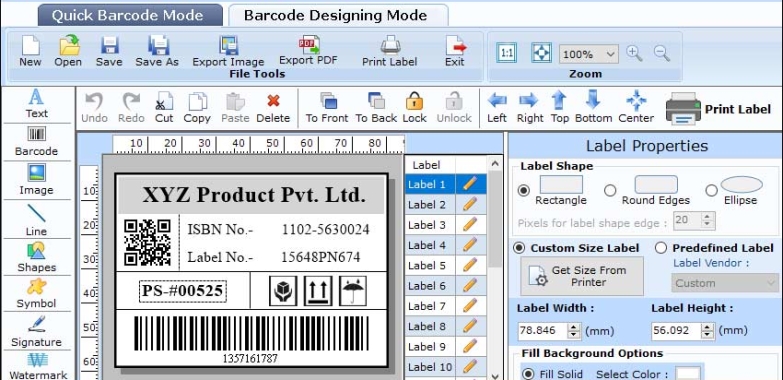
Task: Edit Label 7 with pencil icon
Action: pyautogui.click(x=470, y=306)
